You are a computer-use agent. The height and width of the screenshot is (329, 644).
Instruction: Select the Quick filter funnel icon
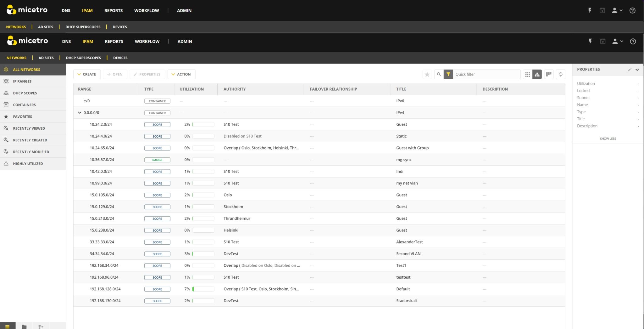[448, 74]
